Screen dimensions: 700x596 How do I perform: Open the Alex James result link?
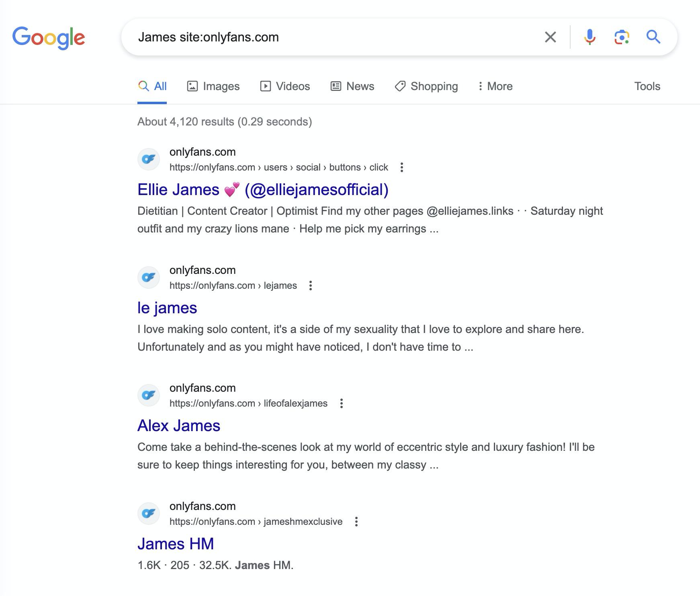(x=179, y=425)
